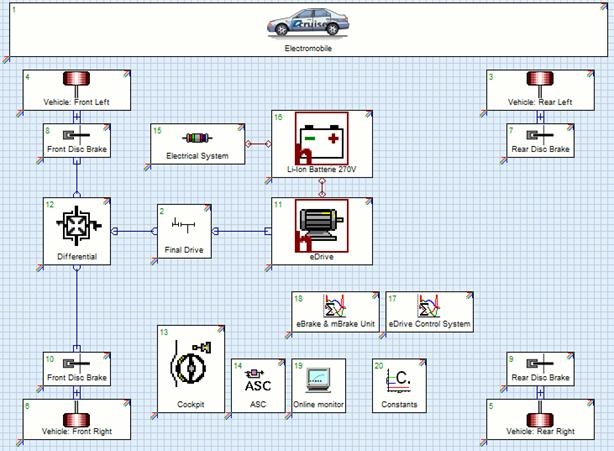This screenshot has width=614, height=451.
Task: Click shaft connection from Differential down to brake 10
Action: coord(77,308)
